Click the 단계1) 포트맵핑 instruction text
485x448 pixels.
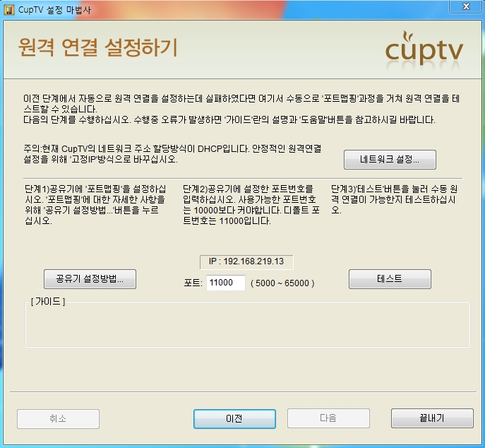click(95, 205)
